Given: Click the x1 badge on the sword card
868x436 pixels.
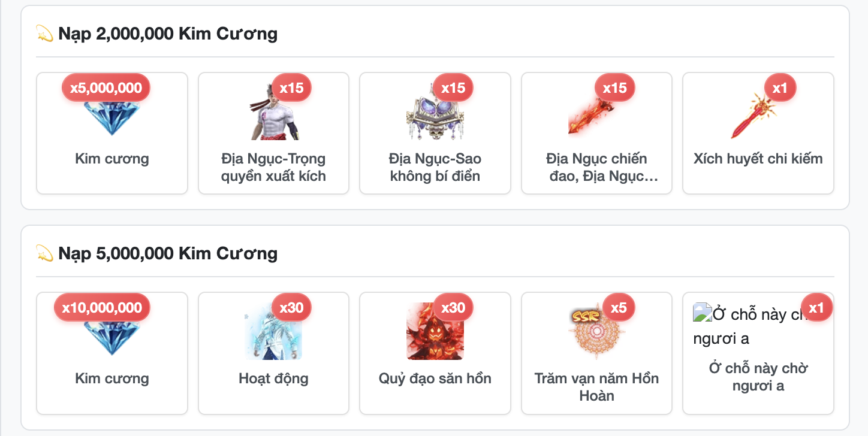Looking at the screenshot, I should (780, 88).
